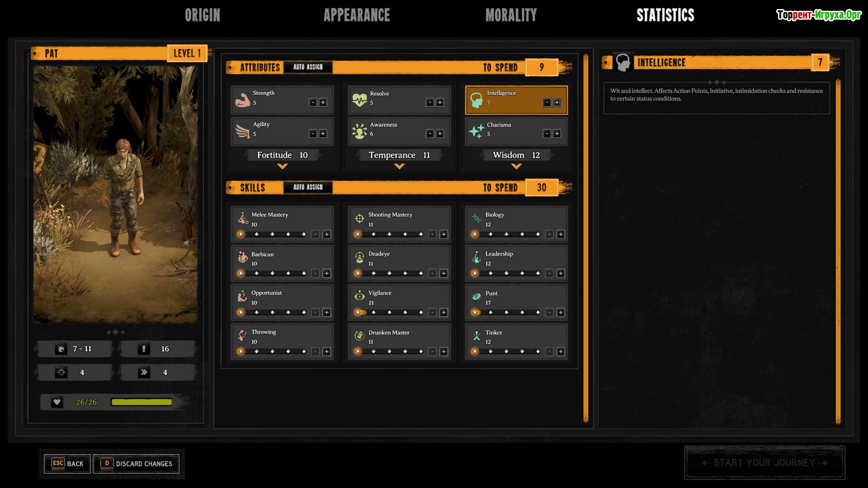Select the Shooting Mastery crosshair icon
Image resolution: width=868 pixels, height=488 pixels.
click(359, 218)
